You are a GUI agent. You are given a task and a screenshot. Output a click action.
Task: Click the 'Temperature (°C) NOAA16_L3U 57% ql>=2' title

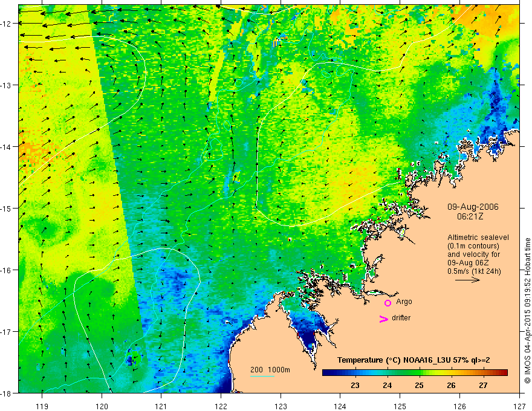tap(414, 360)
